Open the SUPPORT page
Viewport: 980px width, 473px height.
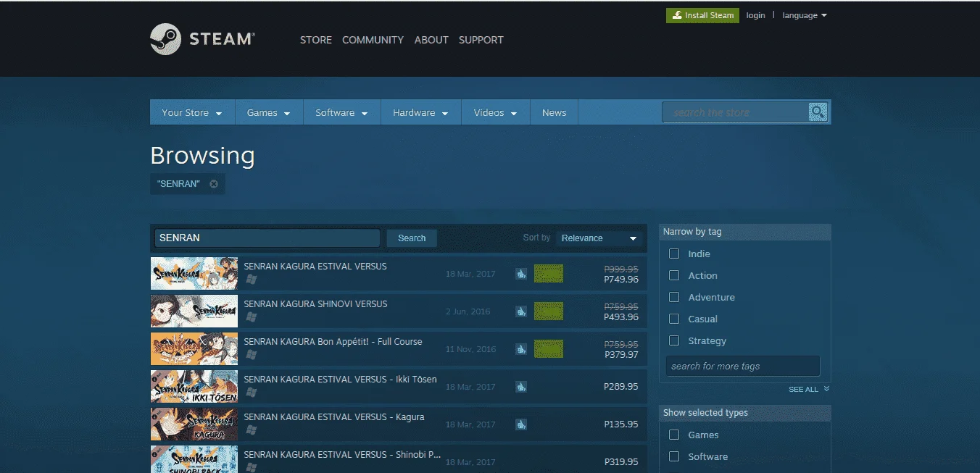[x=481, y=40]
